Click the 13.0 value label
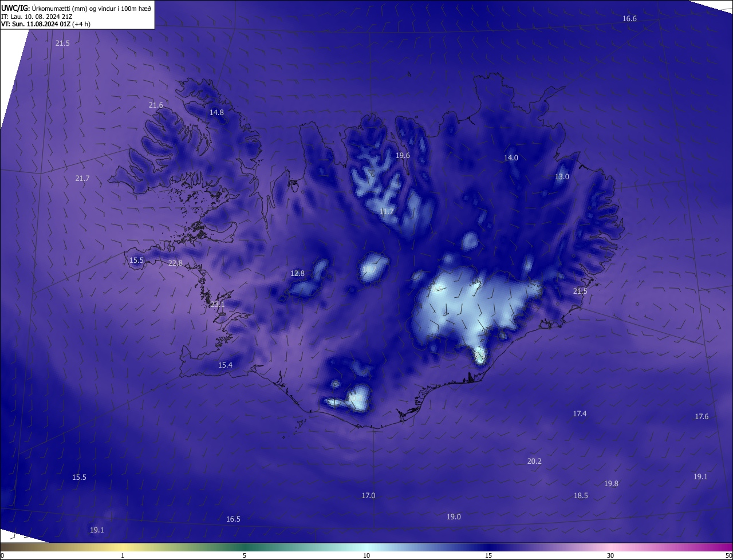This screenshot has height=560, width=733. tap(562, 177)
